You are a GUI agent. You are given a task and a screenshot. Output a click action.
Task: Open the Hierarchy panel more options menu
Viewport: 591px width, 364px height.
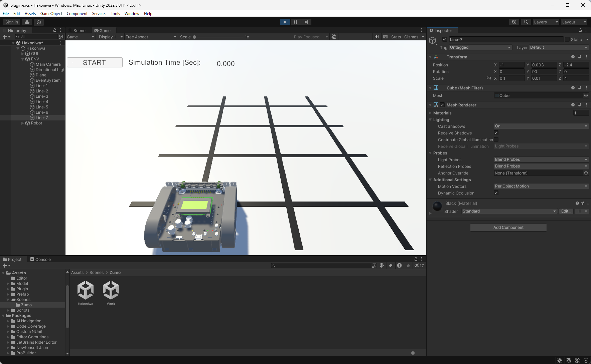(x=60, y=30)
